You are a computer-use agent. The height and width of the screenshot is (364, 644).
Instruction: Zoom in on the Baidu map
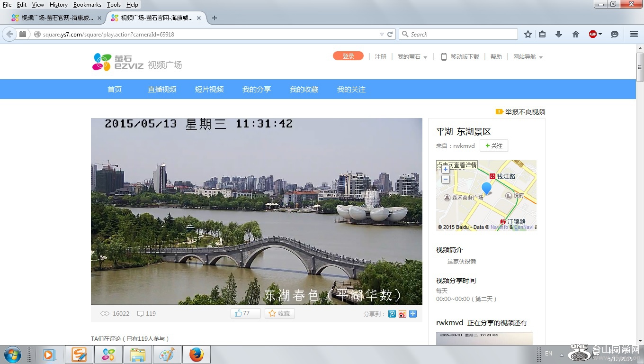click(x=446, y=170)
